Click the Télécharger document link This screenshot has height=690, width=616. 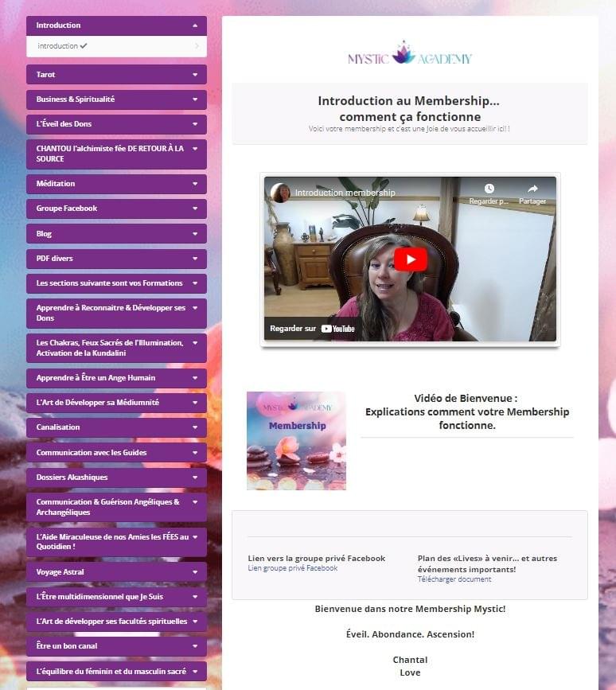[454, 579]
